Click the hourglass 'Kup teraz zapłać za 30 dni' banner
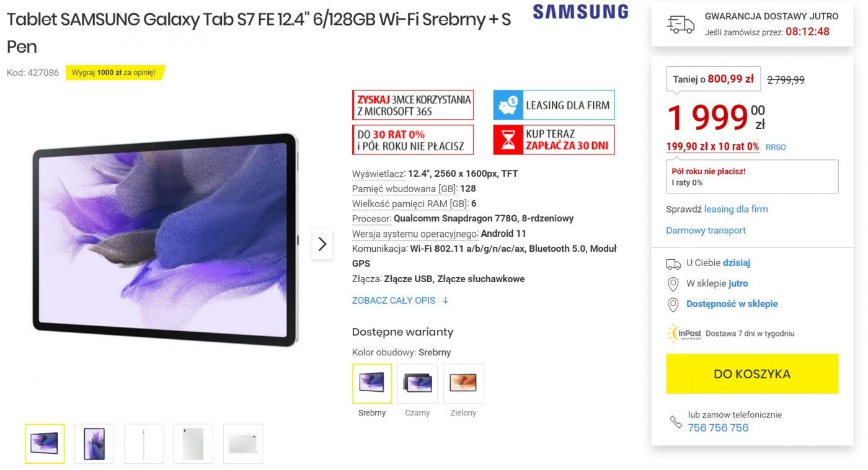 coord(554,140)
